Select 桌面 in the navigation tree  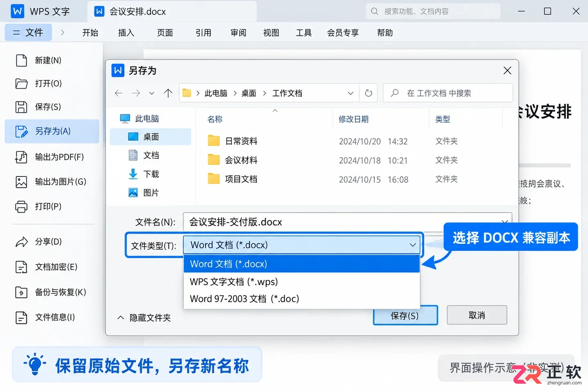tap(150, 137)
